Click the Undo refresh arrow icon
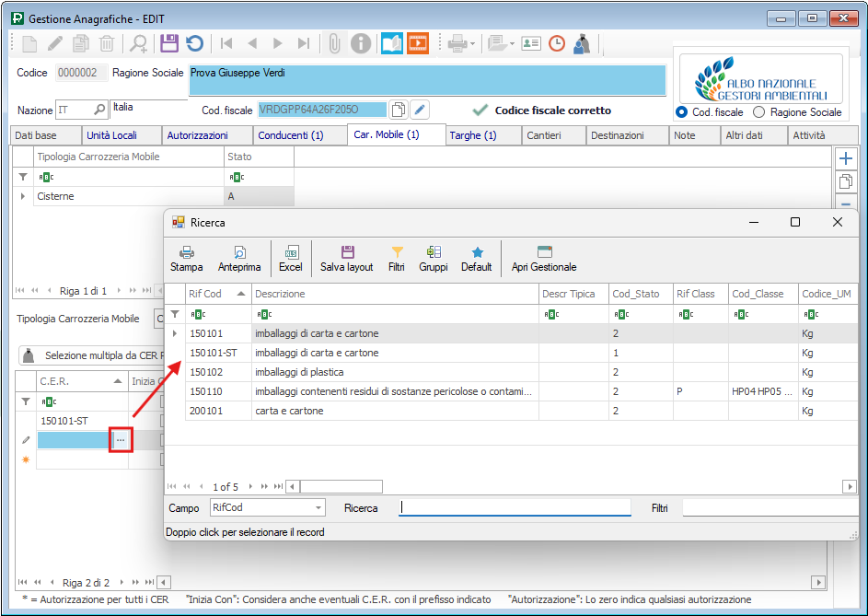 tap(194, 43)
